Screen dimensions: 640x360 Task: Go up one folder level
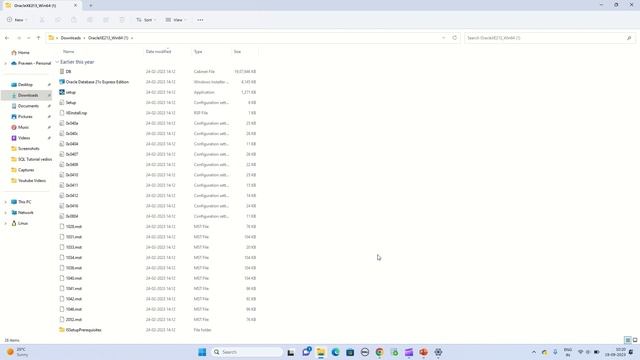38,38
